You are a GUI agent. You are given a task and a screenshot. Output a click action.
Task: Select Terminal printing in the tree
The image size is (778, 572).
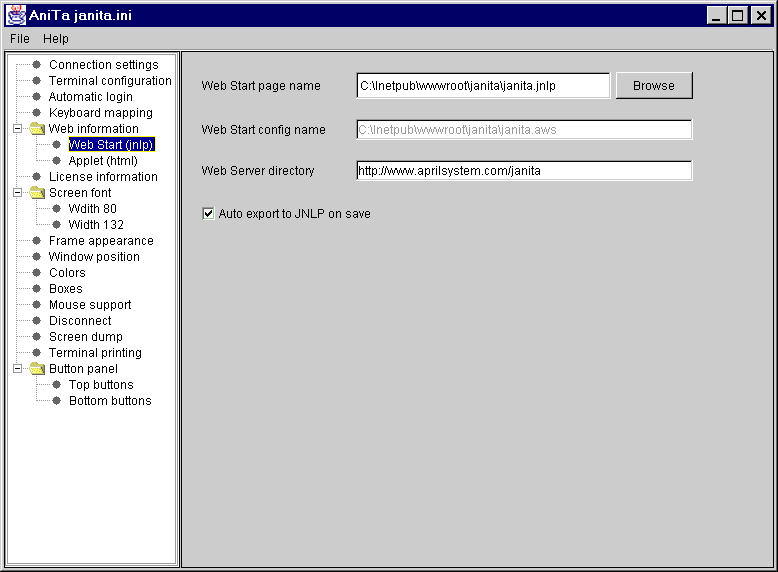click(95, 353)
